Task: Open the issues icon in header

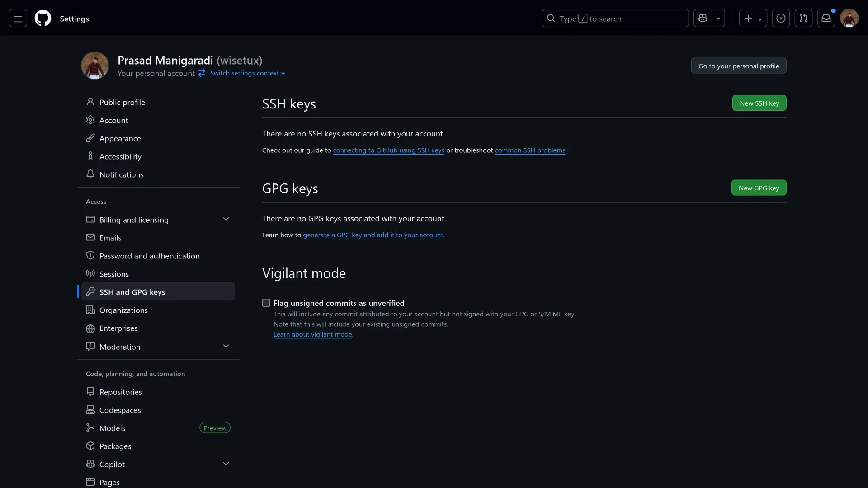Action: coord(781,19)
